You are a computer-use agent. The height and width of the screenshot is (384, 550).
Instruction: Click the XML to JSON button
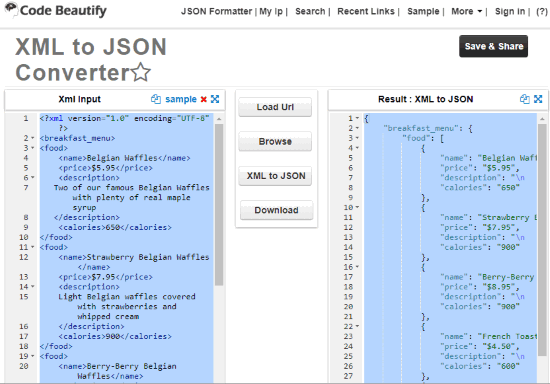tap(275, 176)
